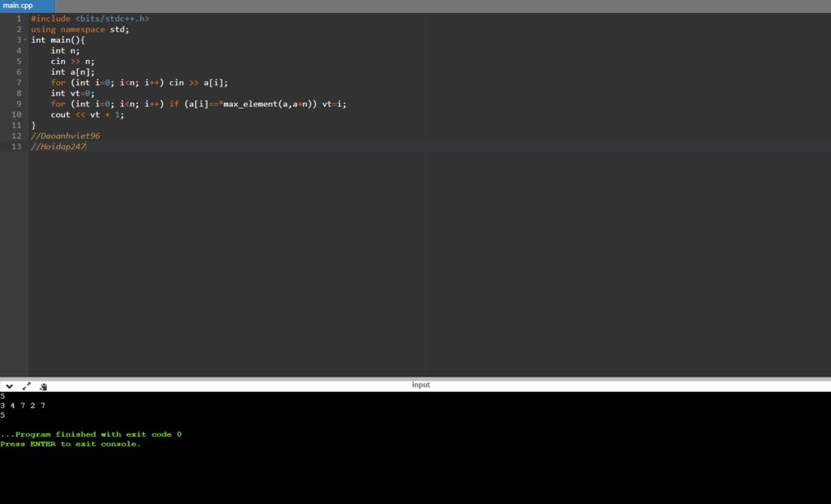Click line number 1 in the gutter
Viewport: 831px width, 504px height.
click(x=19, y=19)
